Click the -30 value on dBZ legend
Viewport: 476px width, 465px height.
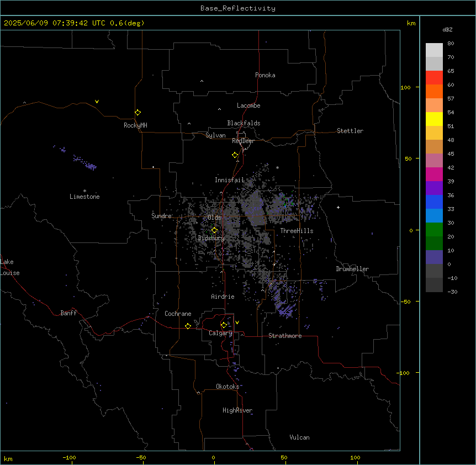[452, 292]
